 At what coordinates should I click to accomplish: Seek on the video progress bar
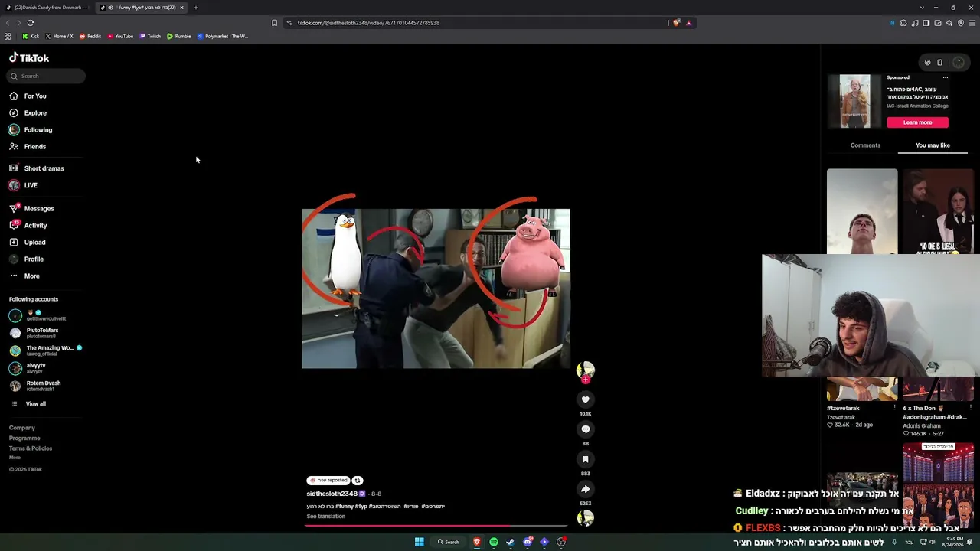pos(436,526)
